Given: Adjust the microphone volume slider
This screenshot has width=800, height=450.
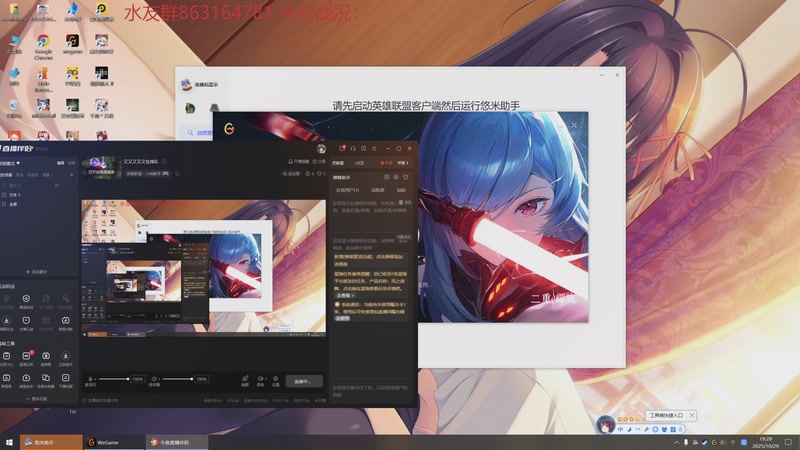Looking at the screenshot, I should (x=113, y=379).
